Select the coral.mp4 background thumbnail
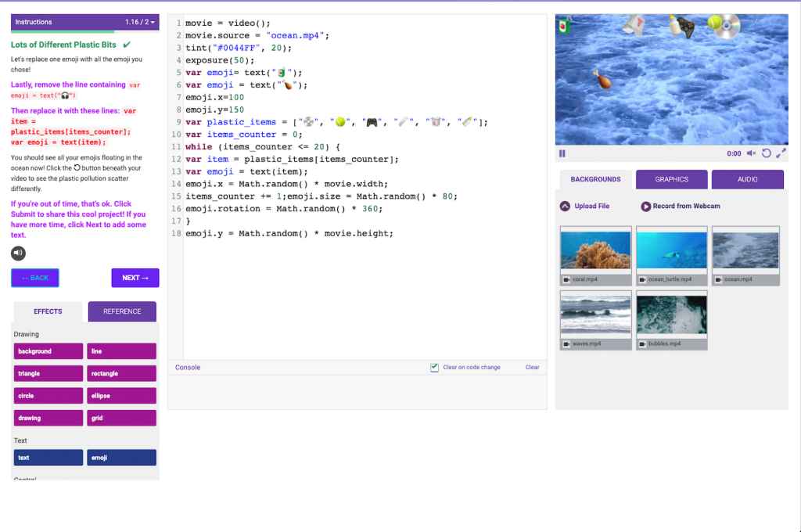Viewport: 801px width, 532px height. click(x=595, y=256)
